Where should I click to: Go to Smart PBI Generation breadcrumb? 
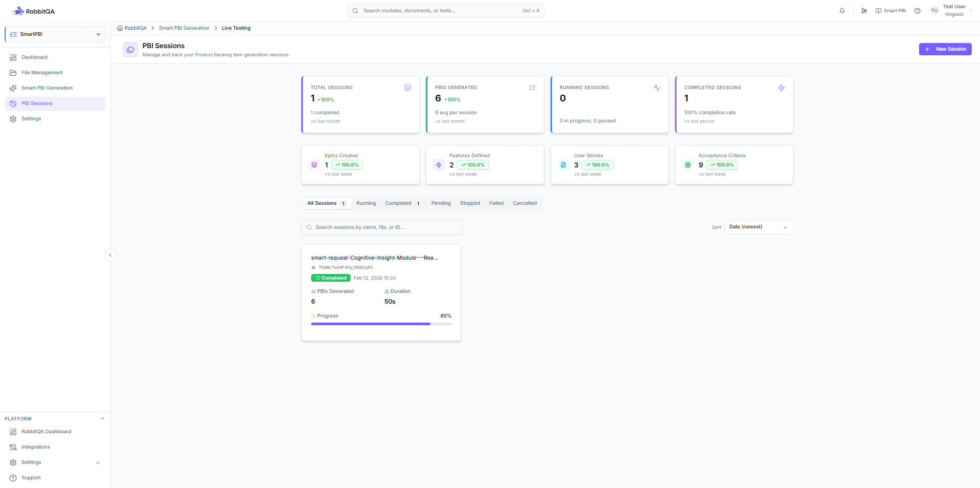point(184,28)
